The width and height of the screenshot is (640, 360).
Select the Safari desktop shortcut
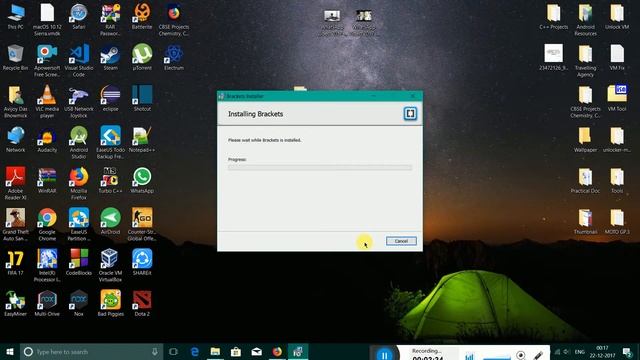[x=79, y=17]
